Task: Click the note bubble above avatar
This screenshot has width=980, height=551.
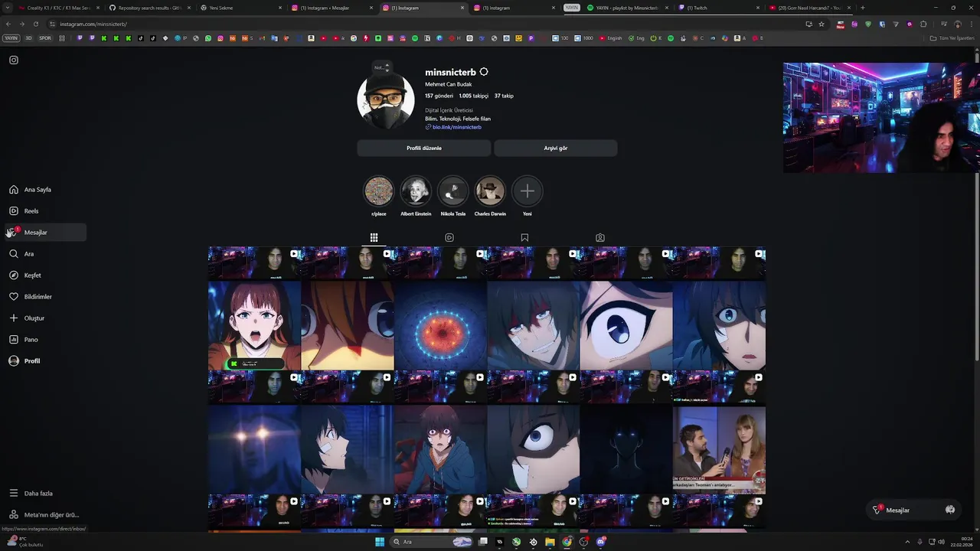Action: point(382,67)
